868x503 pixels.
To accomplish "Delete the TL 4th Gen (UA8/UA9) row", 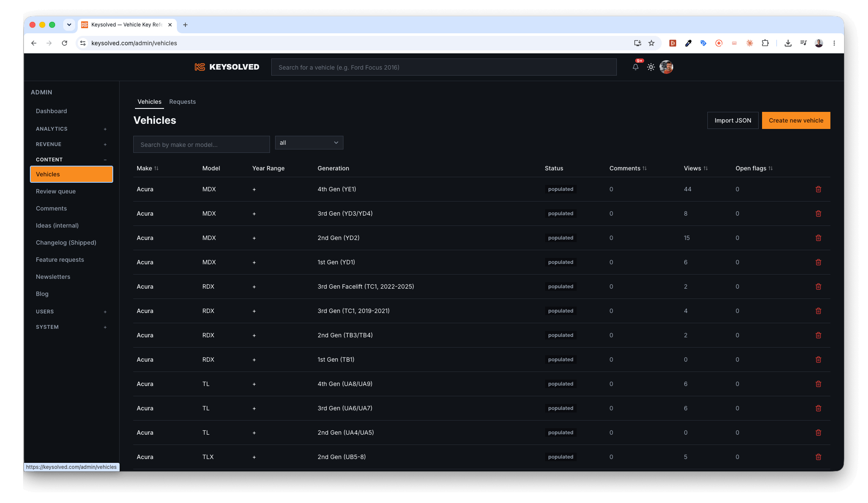I will click(818, 384).
